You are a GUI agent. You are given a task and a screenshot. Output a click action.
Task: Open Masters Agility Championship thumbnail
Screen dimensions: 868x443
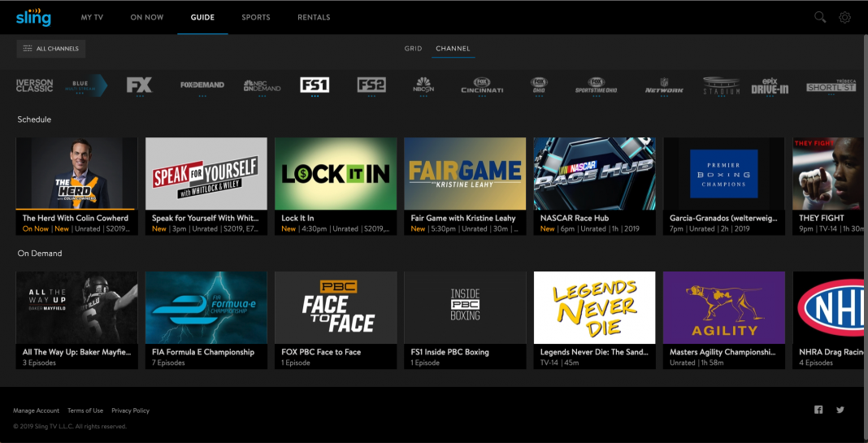[x=724, y=307]
